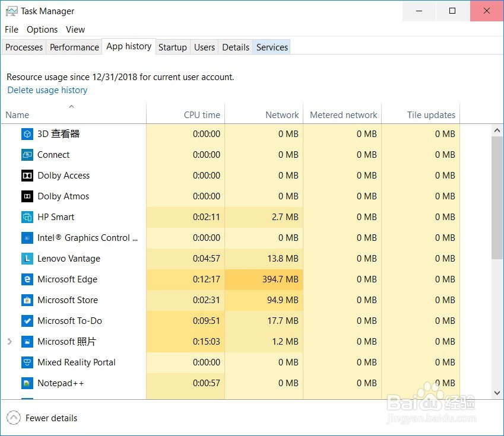Select the HP Smart row name

pyautogui.click(x=56, y=217)
